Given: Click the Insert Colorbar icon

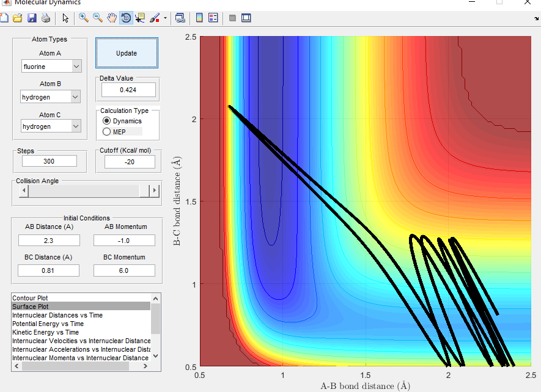Looking at the screenshot, I should point(199,18).
